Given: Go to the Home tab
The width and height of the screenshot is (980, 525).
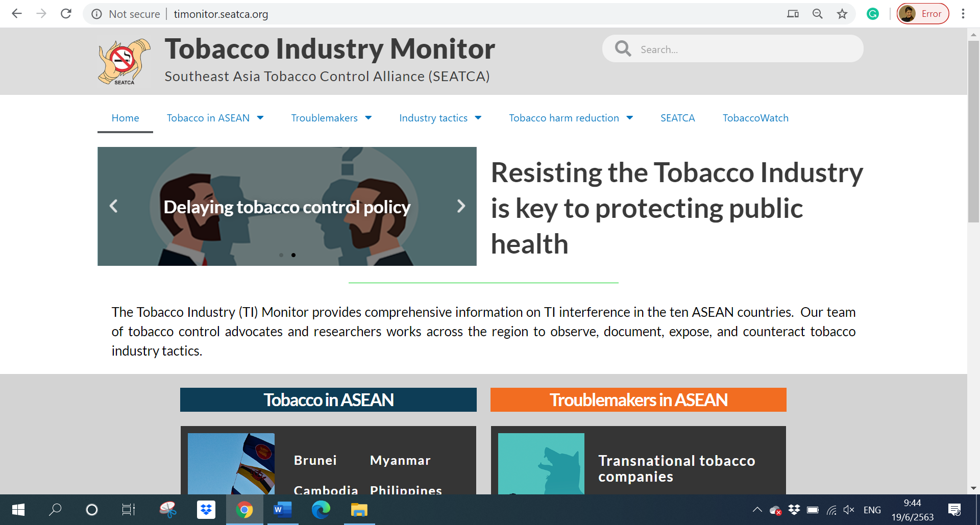Looking at the screenshot, I should pyautogui.click(x=125, y=118).
